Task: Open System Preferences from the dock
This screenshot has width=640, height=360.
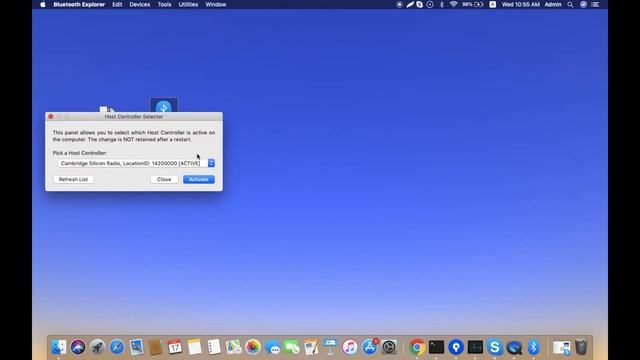Action: tap(389, 347)
